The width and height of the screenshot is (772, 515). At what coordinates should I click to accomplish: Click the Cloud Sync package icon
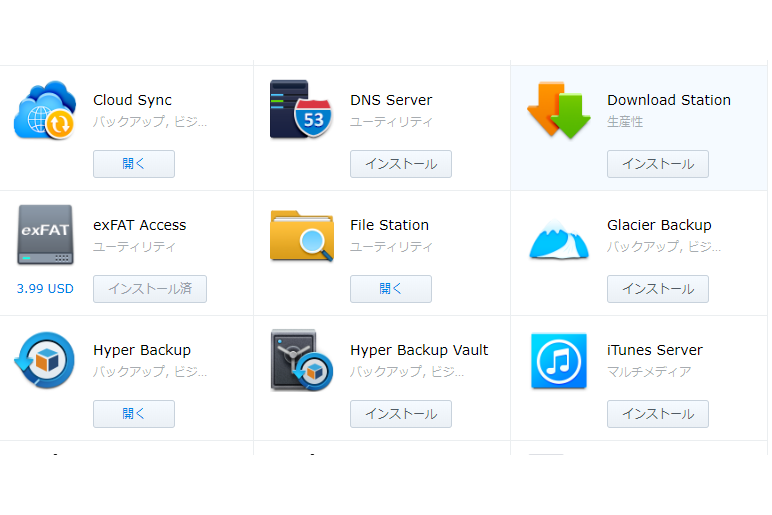click(45, 110)
